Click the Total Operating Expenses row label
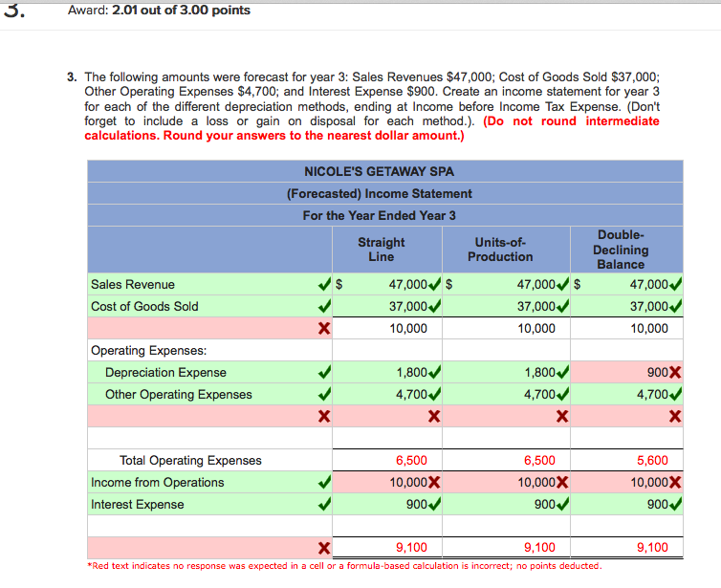721x588 pixels. pos(190,460)
